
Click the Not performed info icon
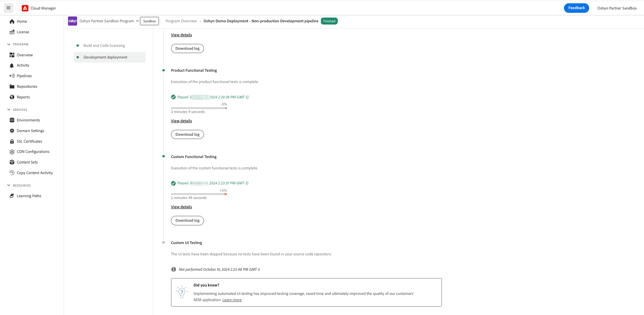tap(174, 269)
